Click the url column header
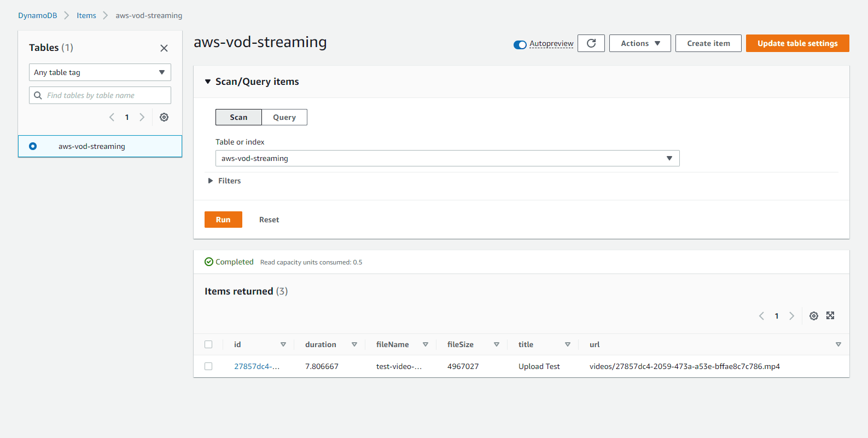868x438 pixels. pos(595,344)
